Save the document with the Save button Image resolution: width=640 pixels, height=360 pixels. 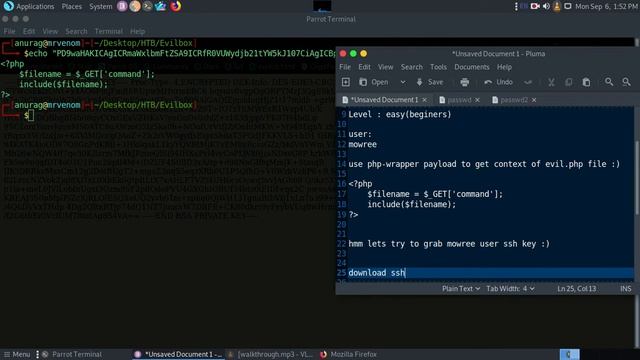tap(429, 82)
